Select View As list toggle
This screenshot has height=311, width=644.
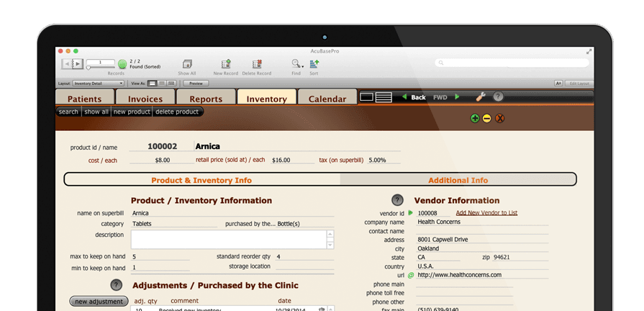point(162,84)
